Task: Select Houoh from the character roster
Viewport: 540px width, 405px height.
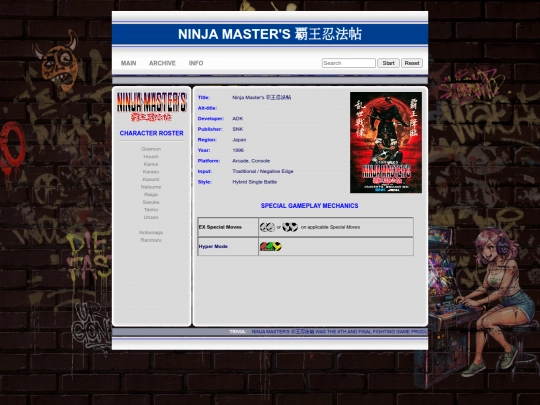Action: pos(151,156)
